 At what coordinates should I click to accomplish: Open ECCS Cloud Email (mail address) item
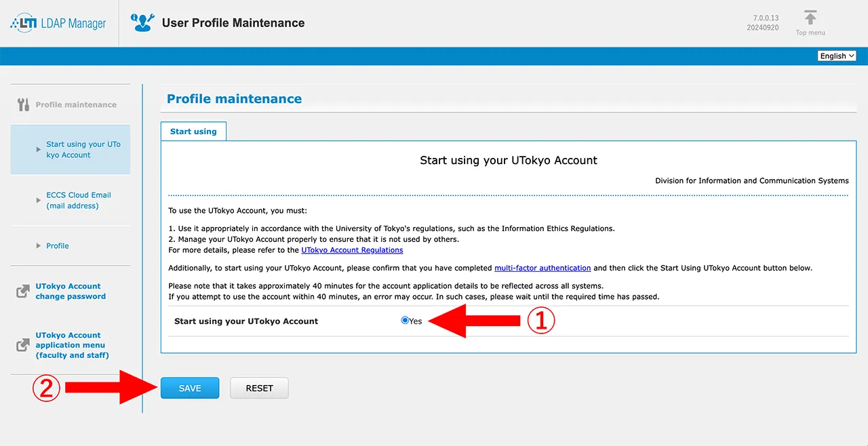click(x=78, y=201)
